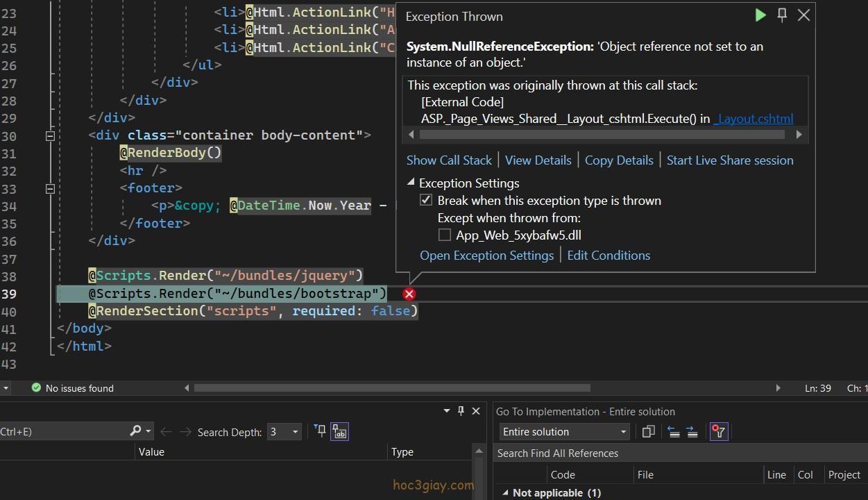
Task: Collapse the 'Not applicable (1)' group
Action: point(504,492)
